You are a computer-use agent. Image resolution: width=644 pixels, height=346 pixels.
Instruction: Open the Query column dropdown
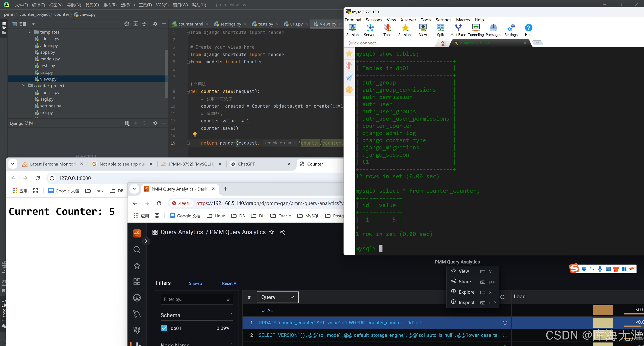point(277,297)
